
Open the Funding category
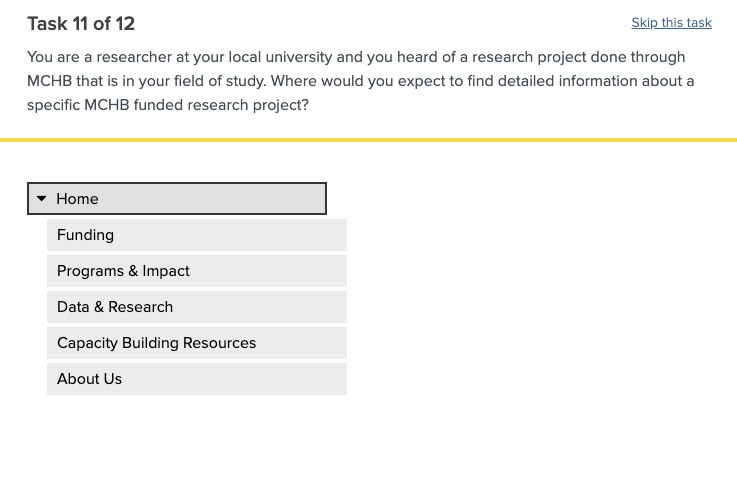[x=196, y=235]
